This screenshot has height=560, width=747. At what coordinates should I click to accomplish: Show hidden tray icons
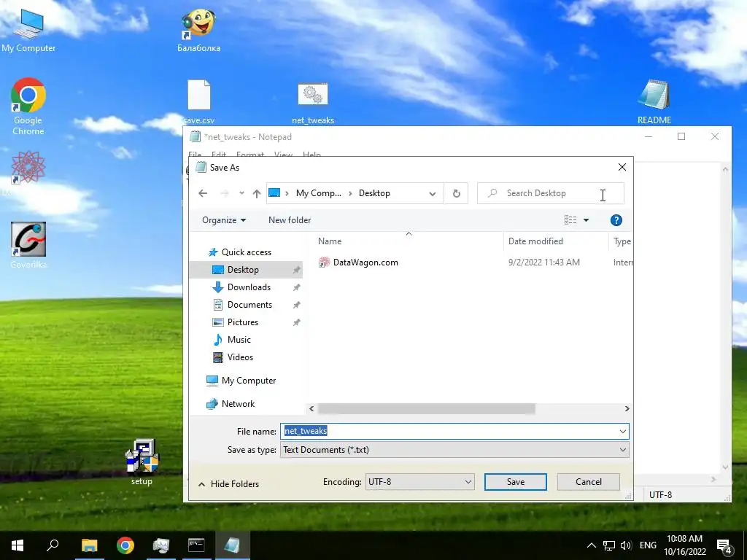(591, 545)
